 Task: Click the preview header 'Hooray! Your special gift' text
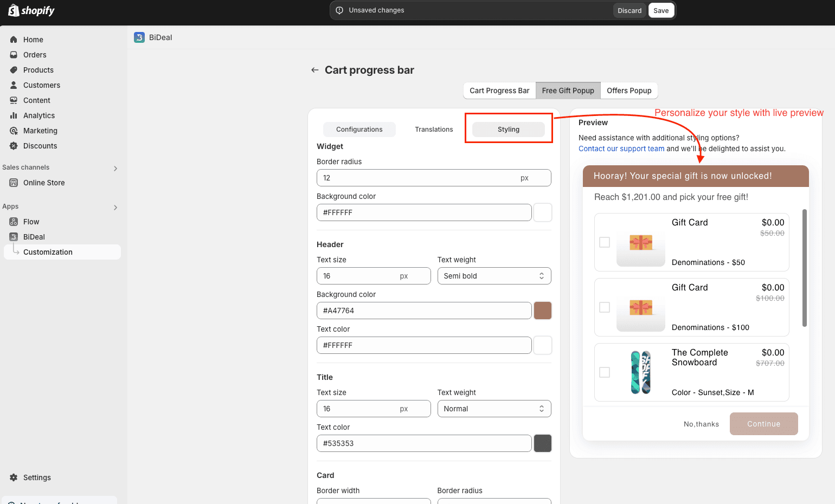click(683, 176)
